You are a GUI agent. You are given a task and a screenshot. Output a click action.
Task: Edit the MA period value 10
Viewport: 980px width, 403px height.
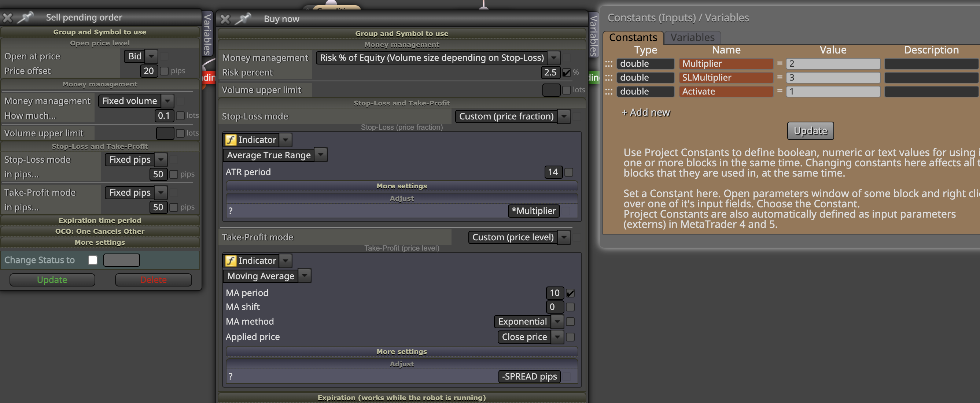(x=555, y=293)
